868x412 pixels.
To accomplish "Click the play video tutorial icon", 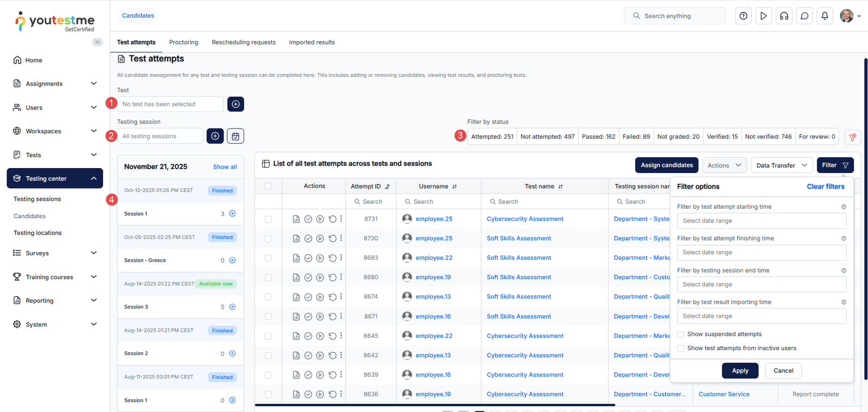I will click(x=763, y=16).
